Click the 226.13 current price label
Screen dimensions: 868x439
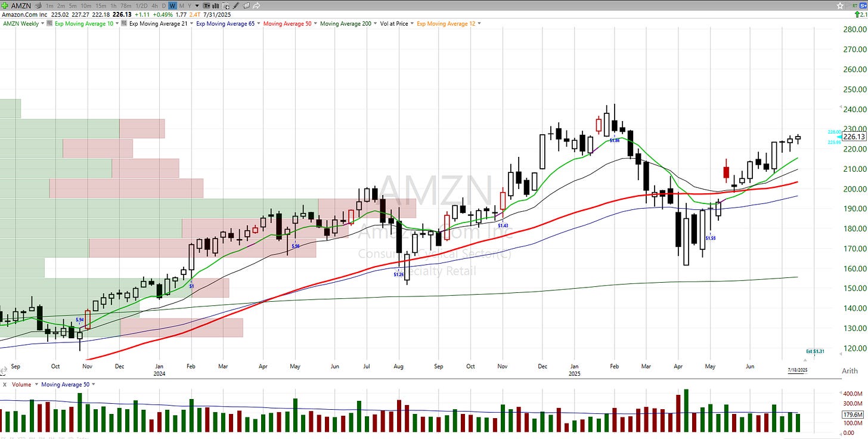tap(854, 137)
